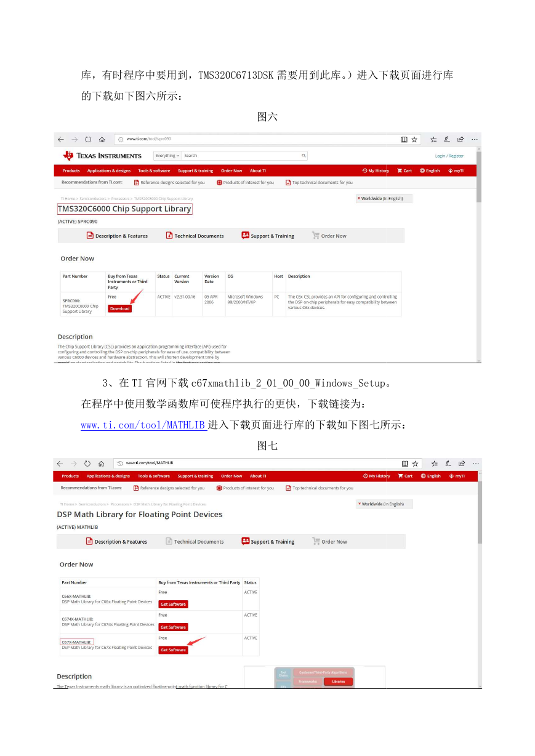
Task: Click the forward arrow in the MATHLIB browser
Action: click(73, 463)
